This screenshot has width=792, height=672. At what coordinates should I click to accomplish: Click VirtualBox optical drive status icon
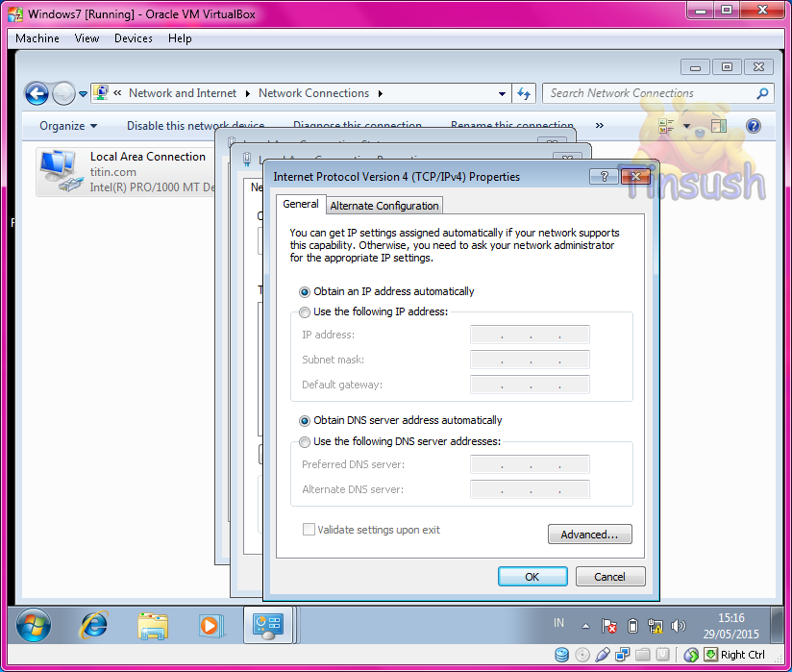[582, 655]
